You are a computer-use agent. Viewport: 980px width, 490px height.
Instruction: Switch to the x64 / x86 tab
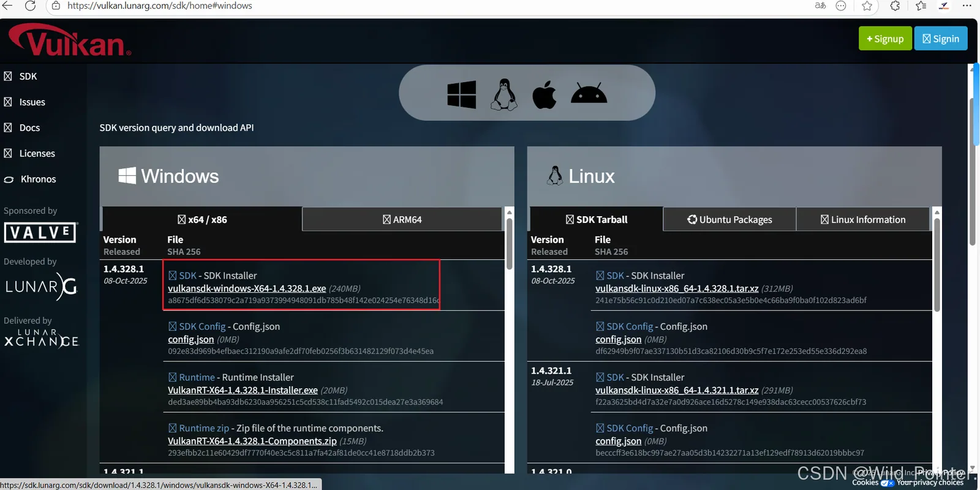point(202,219)
